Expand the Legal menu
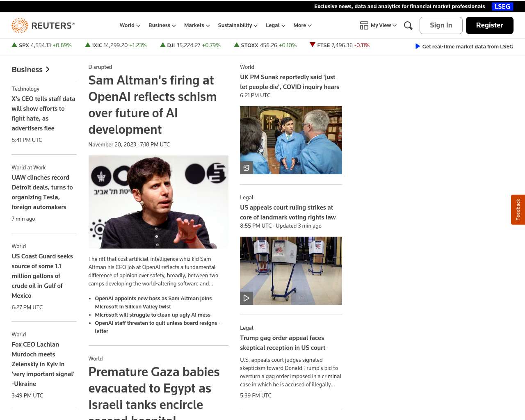 pyautogui.click(x=275, y=25)
